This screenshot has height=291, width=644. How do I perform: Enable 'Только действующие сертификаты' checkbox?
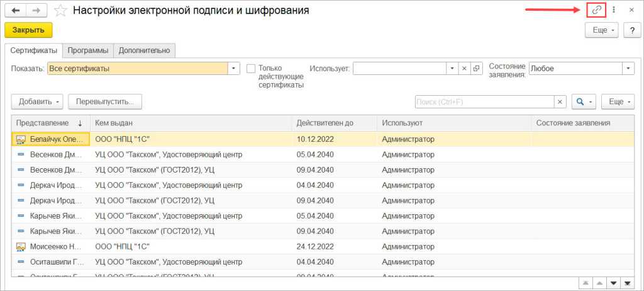[252, 69]
